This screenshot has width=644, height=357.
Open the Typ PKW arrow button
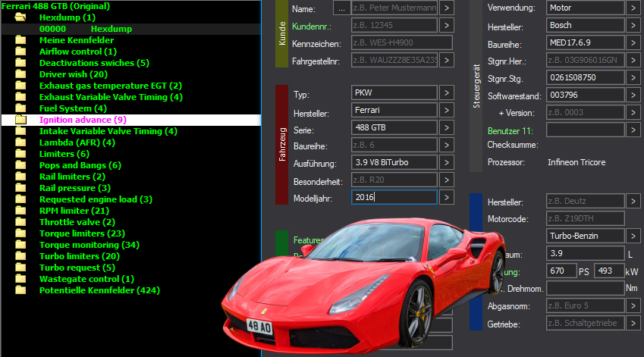pos(447,92)
